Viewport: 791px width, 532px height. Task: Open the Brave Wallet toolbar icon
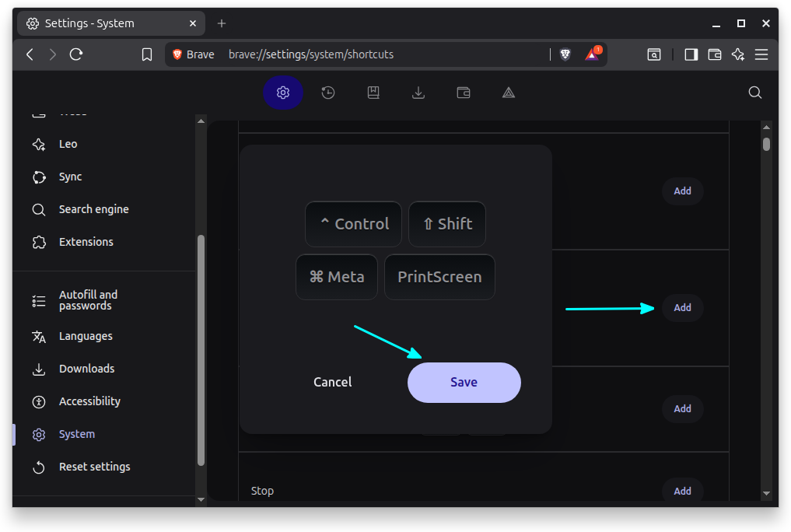pos(715,54)
